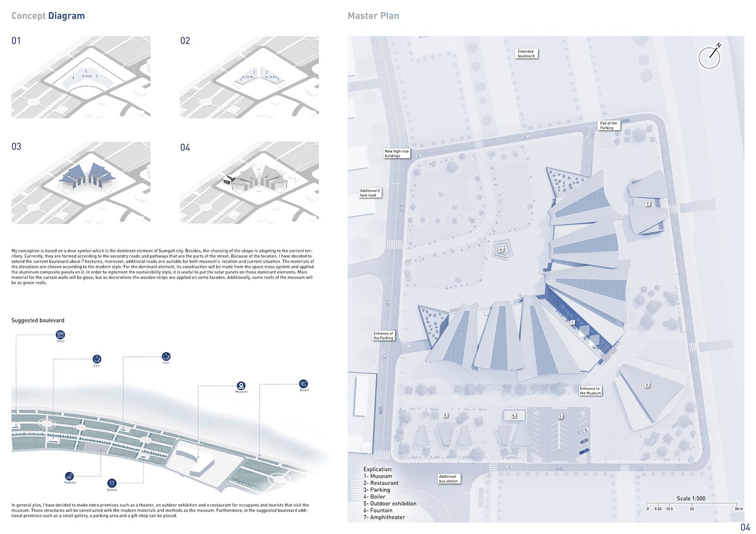The image size is (756, 534).
Task: Click the Scale 1:500 scale bar
Action: (x=691, y=504)
